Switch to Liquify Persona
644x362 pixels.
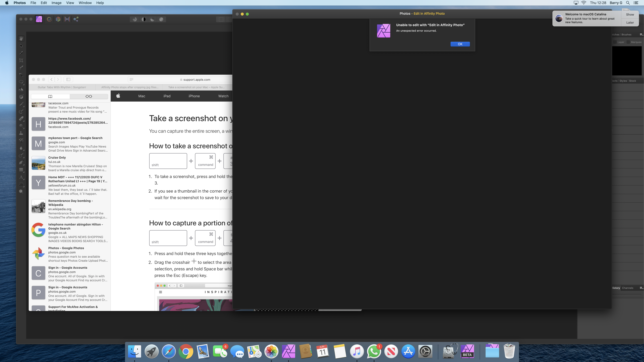[x=49, y=19]
